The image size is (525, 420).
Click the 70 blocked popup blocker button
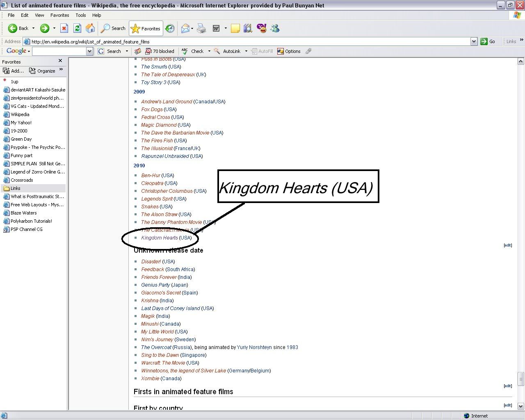160,51
